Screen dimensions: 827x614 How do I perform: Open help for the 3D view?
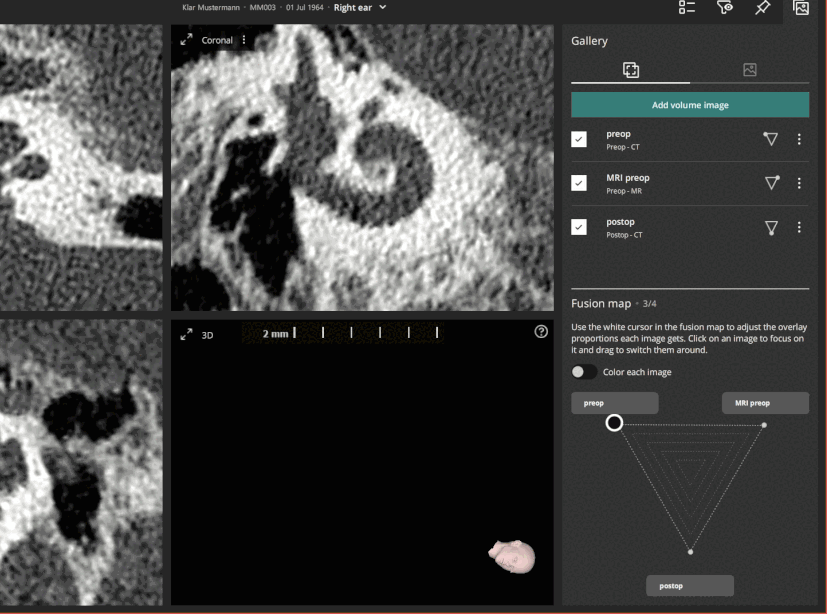(541, 331)
